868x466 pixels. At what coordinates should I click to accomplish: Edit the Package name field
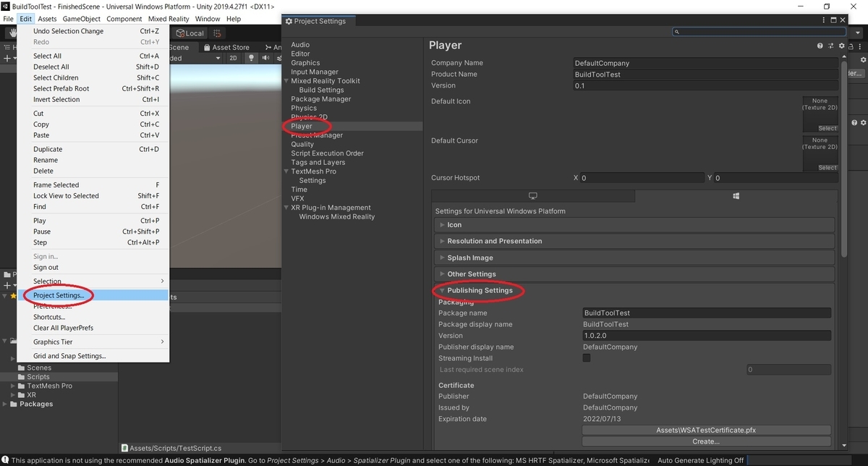(707, 313)
